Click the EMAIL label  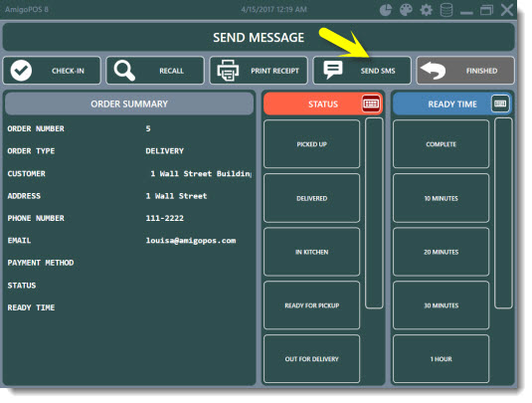(x=19, y=241)
